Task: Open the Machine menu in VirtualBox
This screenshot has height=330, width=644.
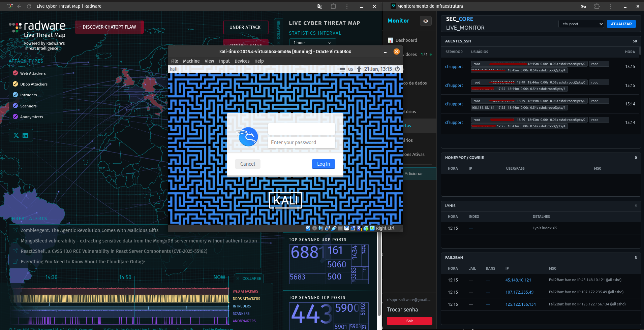Action: (191, 61)
